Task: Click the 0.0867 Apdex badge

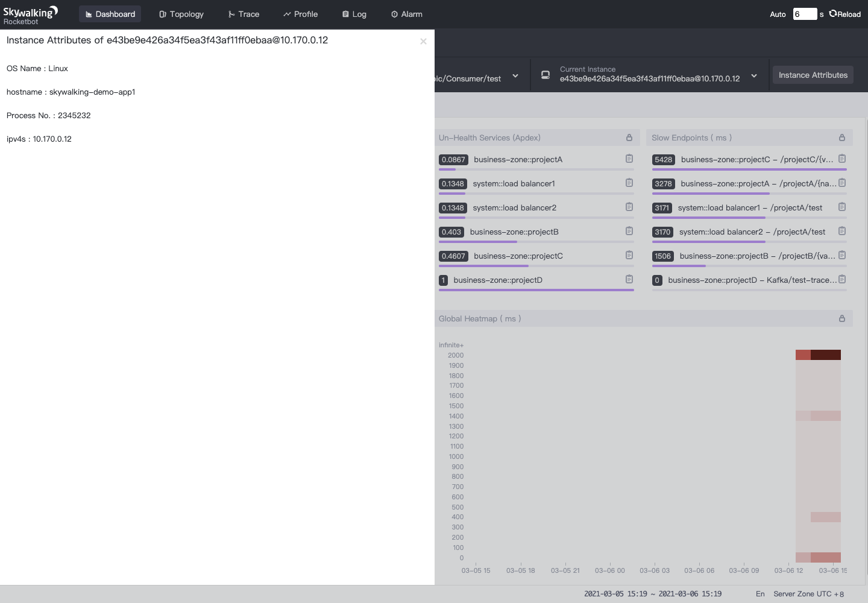Action: tap(453, 160)
